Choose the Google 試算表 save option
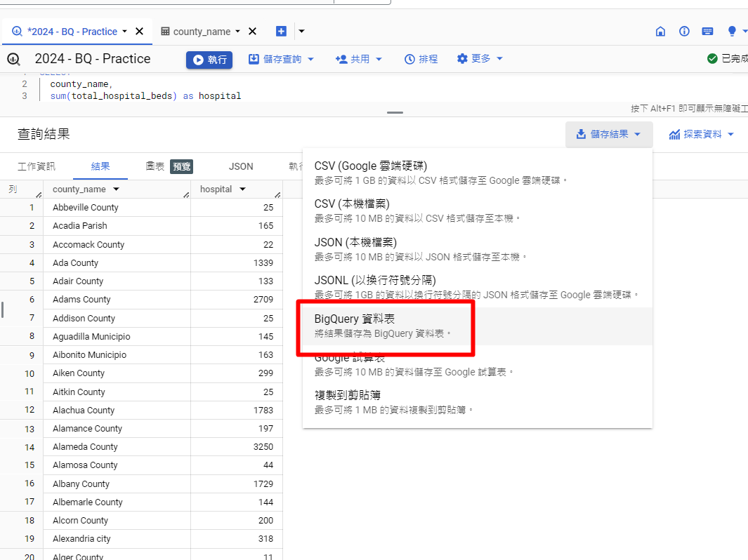The image size is (748, 560). [478, 365]
